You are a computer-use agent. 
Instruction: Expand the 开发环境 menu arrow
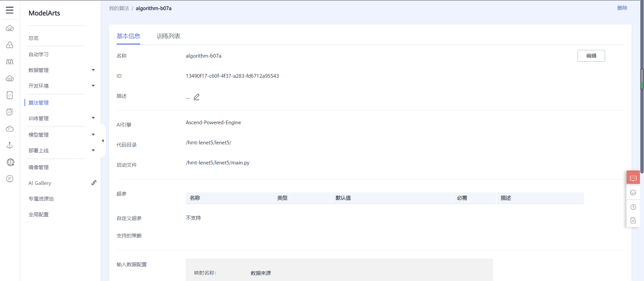click(x=93, y=86)
